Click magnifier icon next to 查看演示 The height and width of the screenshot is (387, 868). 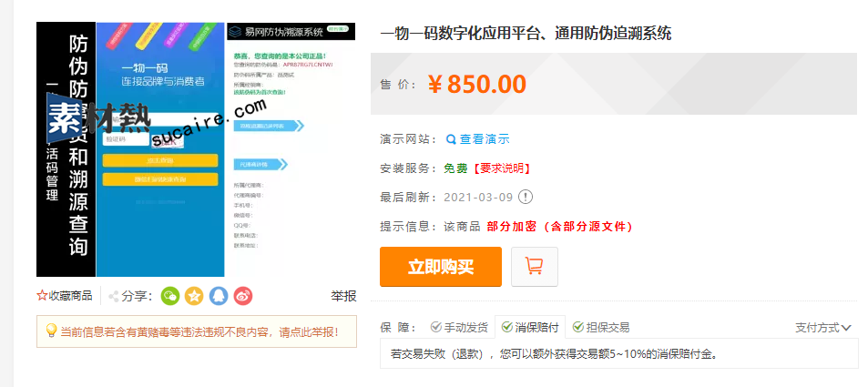[451, 139]
